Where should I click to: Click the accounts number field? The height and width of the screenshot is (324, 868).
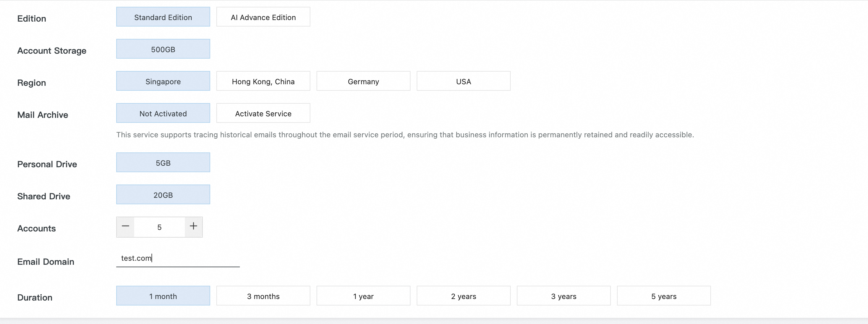coord(160,227)
